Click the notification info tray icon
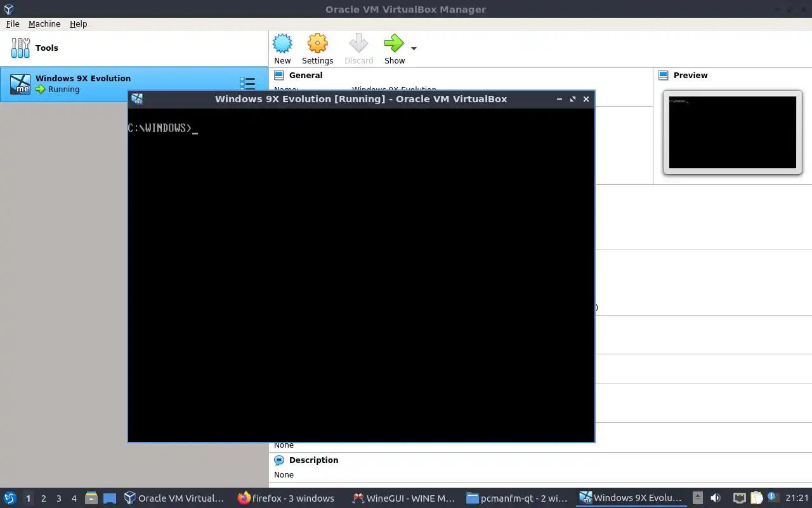Image resolution: width=812 pixels, height=508 pixels. [772, 498]
